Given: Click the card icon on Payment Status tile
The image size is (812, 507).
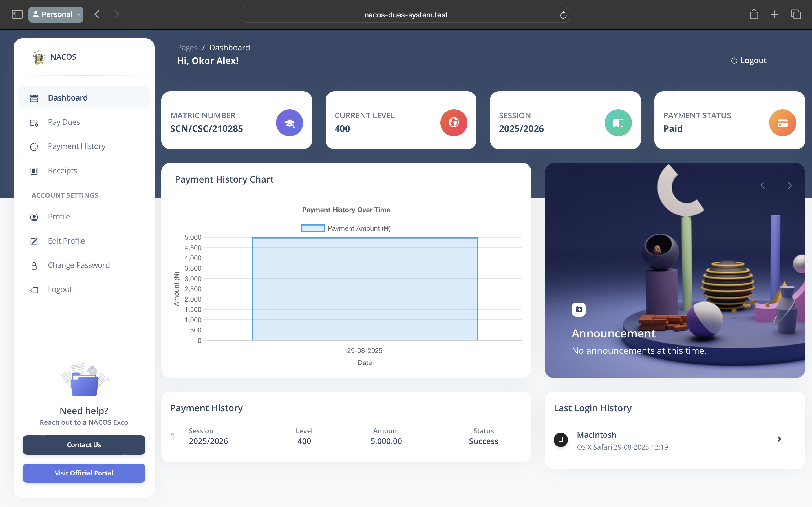Looking at the screenshot, I should [x=782, y=123].
